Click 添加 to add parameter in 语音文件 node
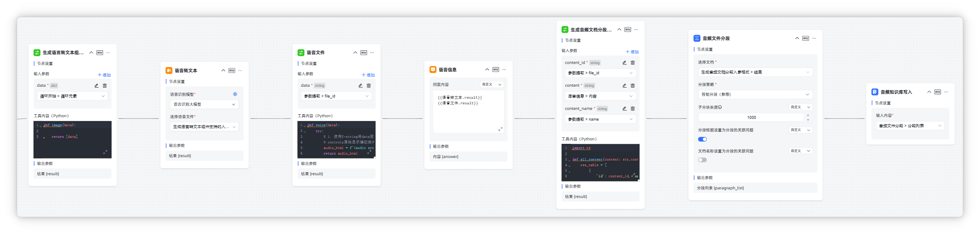Viewport: 980px width, 234px height. pyautogui.click(x=368, y=75)
